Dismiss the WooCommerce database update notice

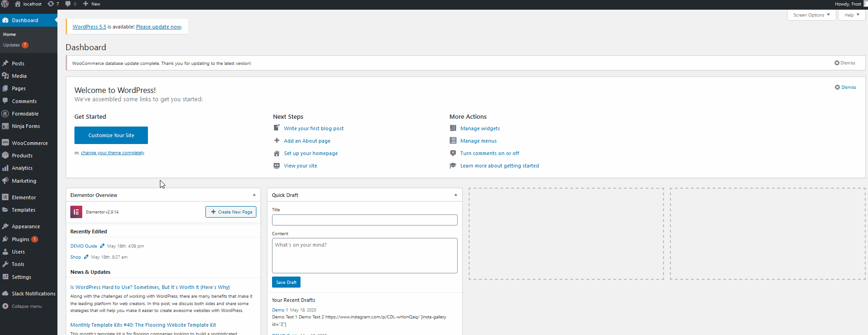tap(845, 63)
